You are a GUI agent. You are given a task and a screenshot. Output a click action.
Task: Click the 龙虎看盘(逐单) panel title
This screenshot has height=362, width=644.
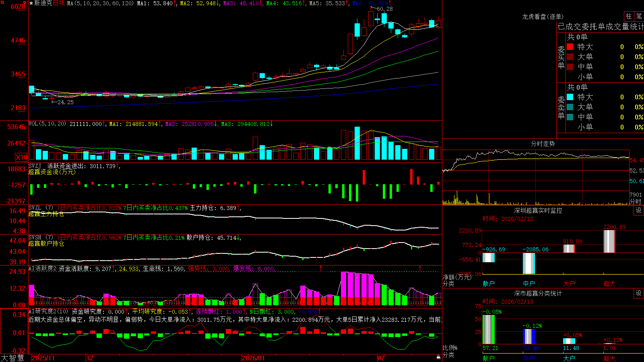[x=543, y=16]
